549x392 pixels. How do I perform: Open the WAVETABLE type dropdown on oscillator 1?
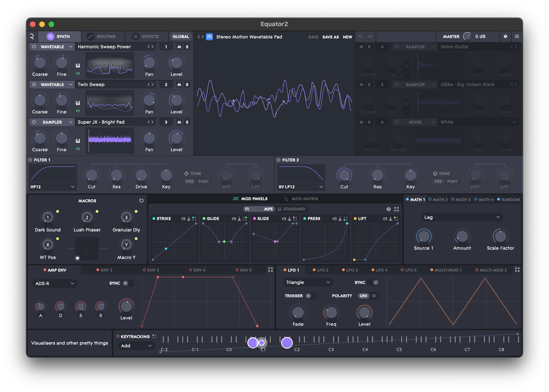[x=53, y=46]
